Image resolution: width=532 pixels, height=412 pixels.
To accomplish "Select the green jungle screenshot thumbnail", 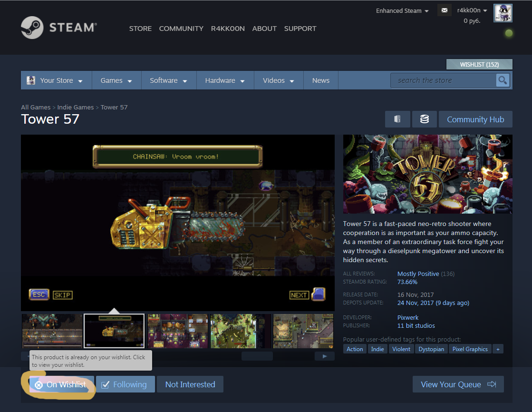I will click(240, 331).
